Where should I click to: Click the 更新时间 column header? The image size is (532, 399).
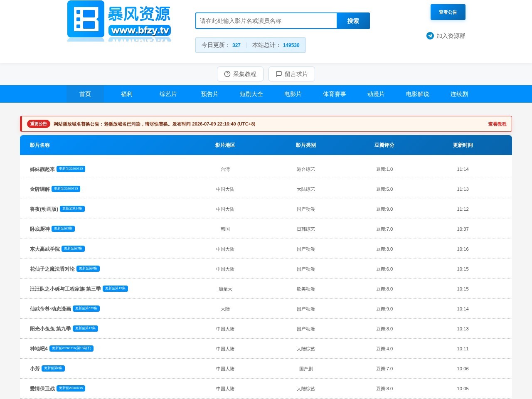(463, 145)
